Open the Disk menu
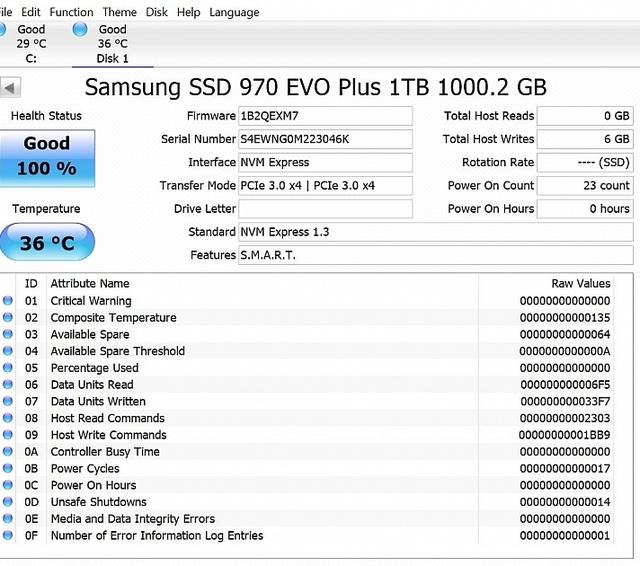 click(156, 12)
